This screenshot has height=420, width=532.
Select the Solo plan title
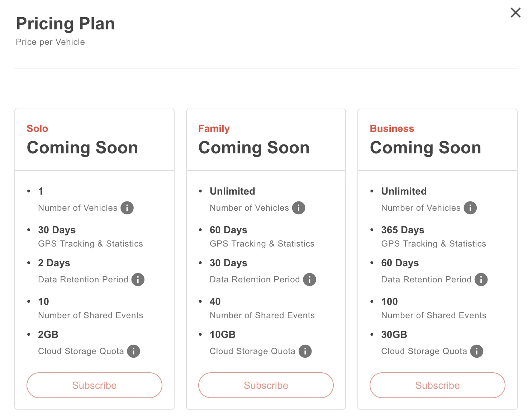pyautogui.click(x=37, y=129)
